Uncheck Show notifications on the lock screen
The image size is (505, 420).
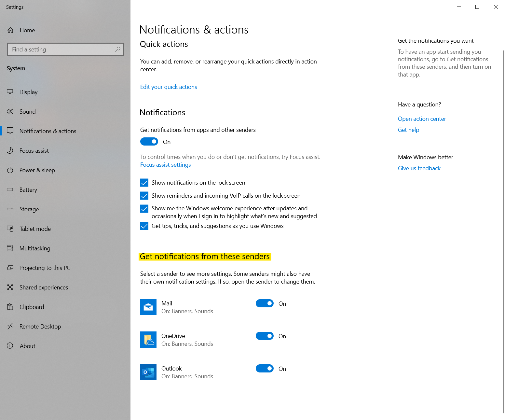click(144, 183)
